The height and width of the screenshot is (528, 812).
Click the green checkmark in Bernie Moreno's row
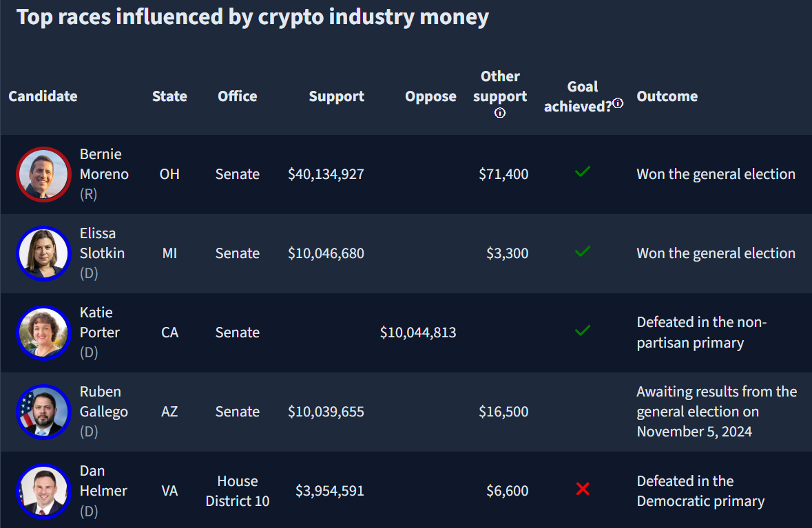(583, 172)
